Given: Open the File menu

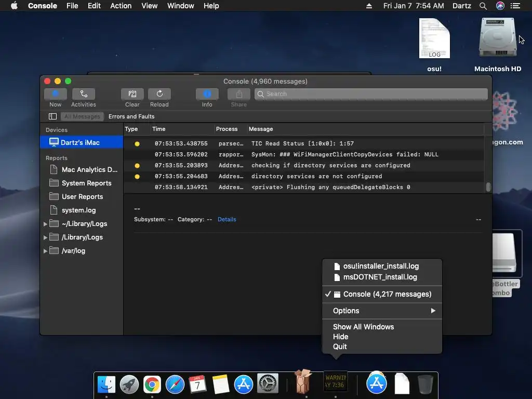Looking at the screenshot, I should (x=72, y=6).
